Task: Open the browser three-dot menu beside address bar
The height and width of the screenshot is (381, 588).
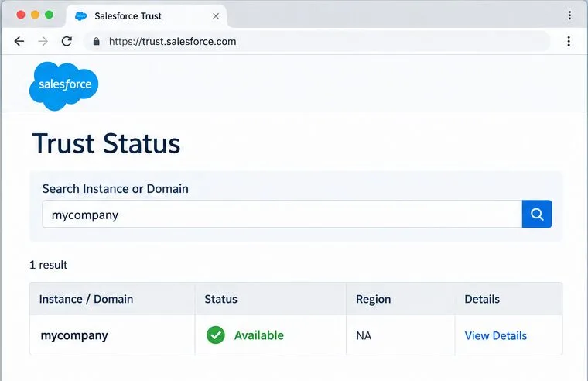Action: 569,41
